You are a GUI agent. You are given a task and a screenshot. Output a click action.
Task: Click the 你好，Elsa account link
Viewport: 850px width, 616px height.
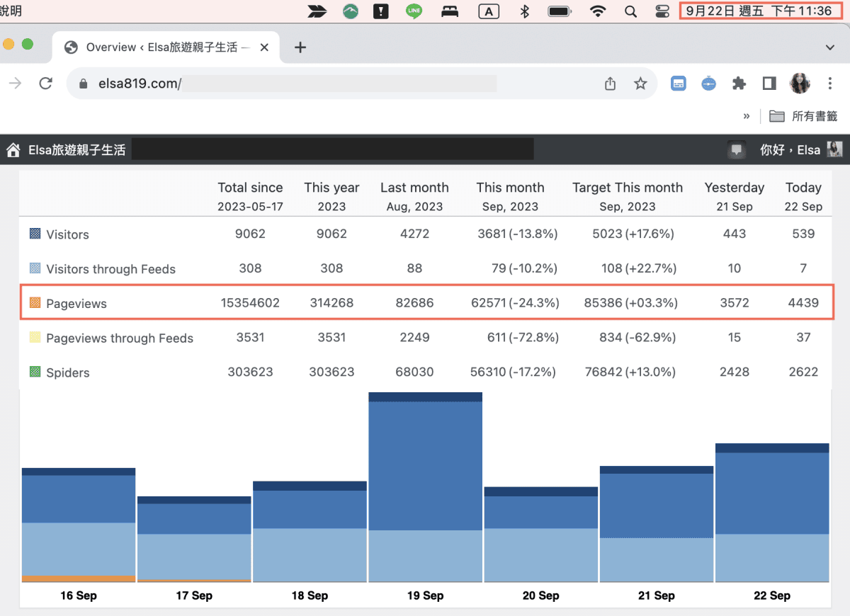click(x=790, y=150)
